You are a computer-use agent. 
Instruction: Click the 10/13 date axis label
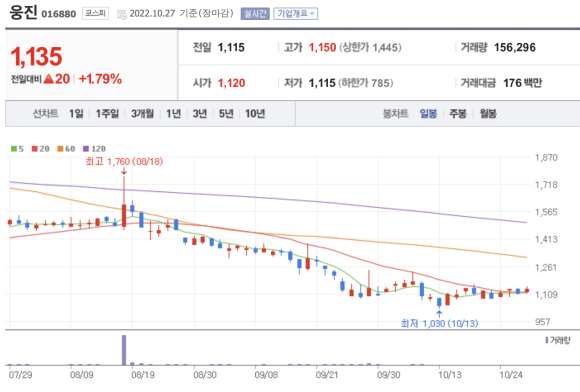[x=450, y=375]
